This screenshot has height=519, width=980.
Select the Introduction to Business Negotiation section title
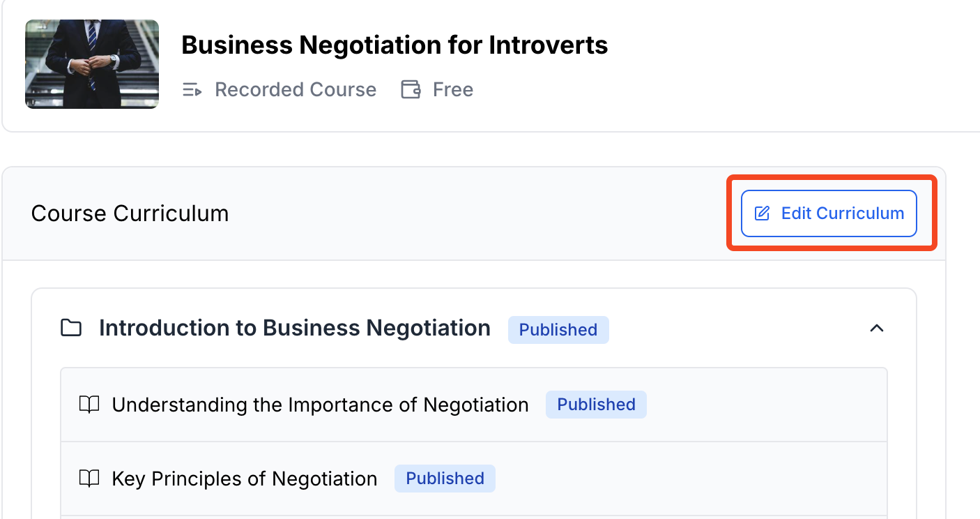pyautogui.click(x=294, y=328)
